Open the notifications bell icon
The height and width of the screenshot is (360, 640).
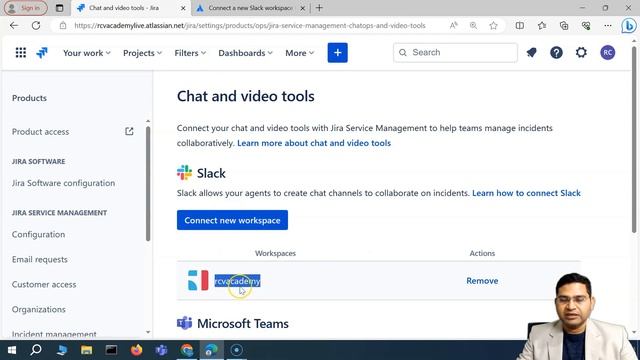coord(531,53)
